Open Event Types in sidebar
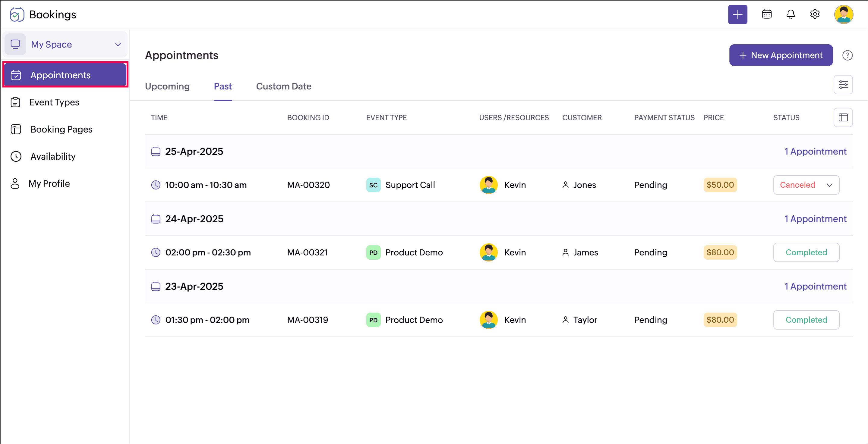 (x=54, y=102)
